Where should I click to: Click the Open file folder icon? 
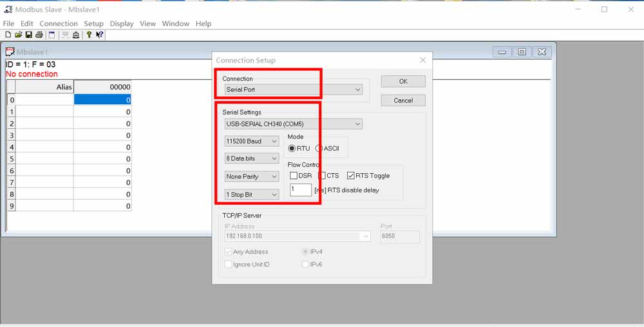click(19, 35)
